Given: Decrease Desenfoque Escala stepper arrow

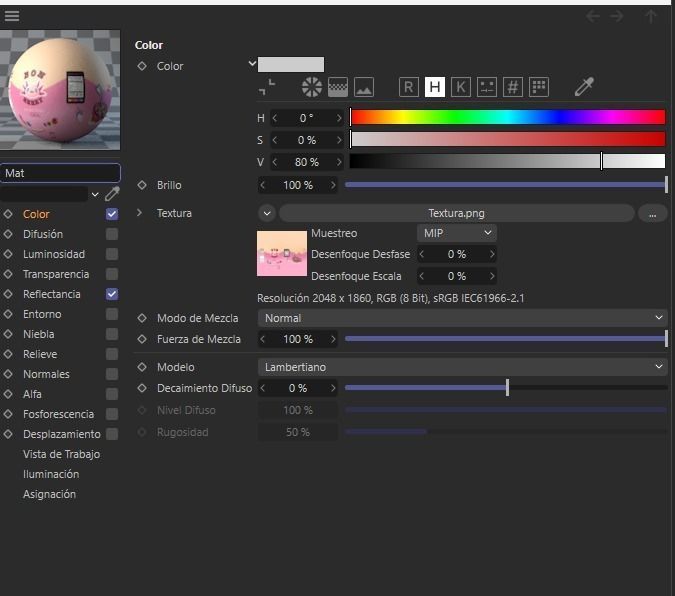Looking at the screenshot, I should tap(422, 276).
